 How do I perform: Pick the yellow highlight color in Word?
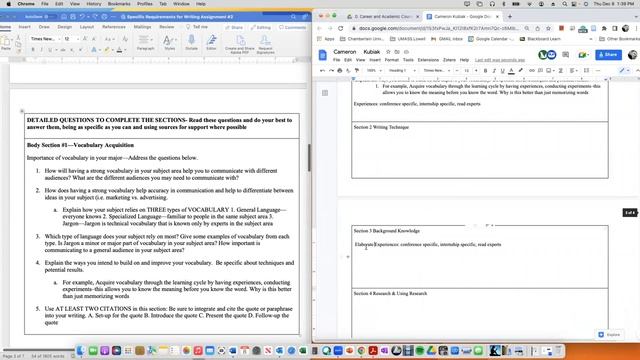click(x=107, y=50)
